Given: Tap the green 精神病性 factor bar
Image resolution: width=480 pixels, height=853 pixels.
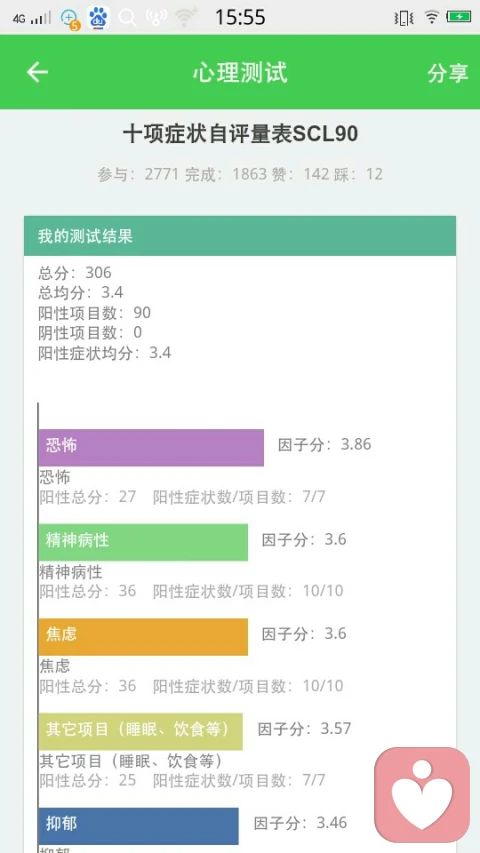Looking at the screenshot, I should coord(143,542).
